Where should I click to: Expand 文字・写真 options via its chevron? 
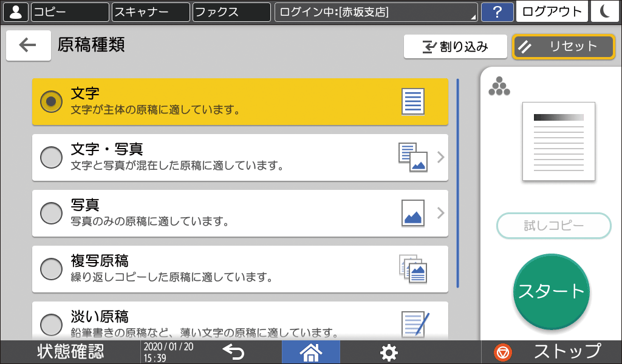pyautogui.click(x=441, y=157)
